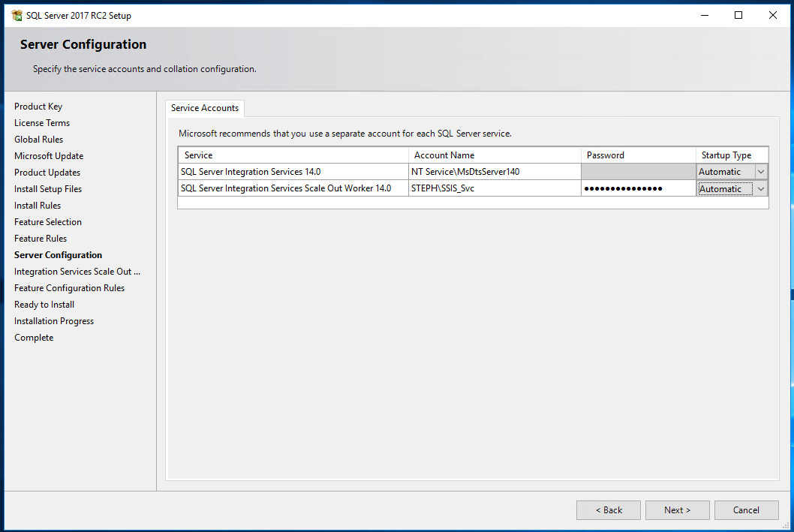Open the Installation Progress step

[x=54, y=320]
